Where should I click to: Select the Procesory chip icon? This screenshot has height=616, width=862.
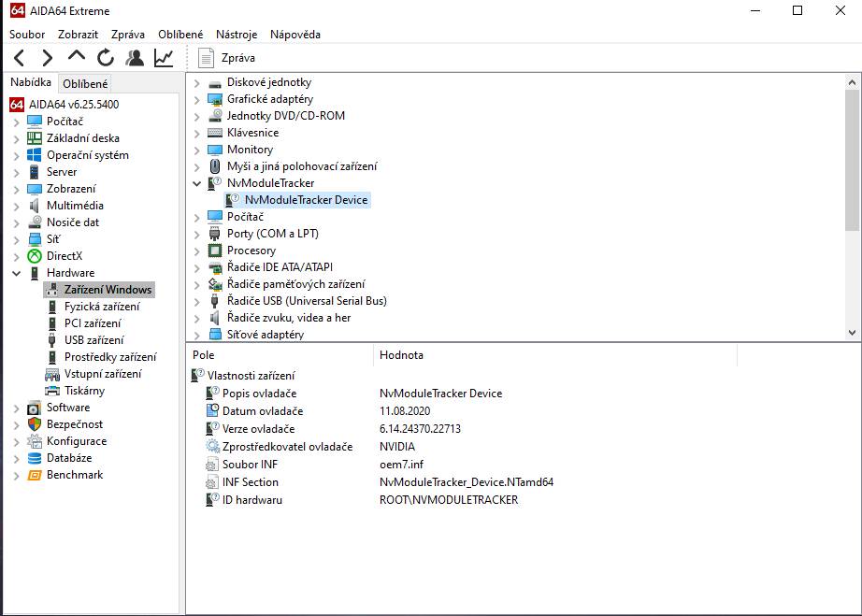coord(214,251)
